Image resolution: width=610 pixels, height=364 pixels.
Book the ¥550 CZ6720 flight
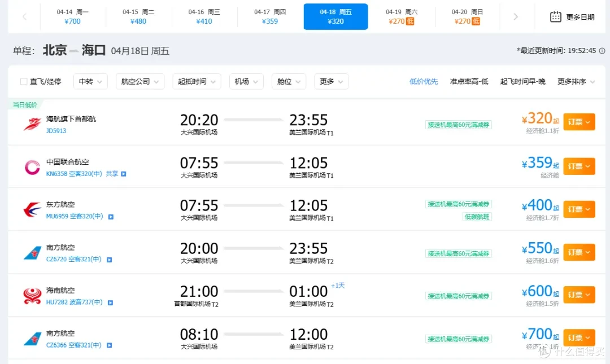579,252
